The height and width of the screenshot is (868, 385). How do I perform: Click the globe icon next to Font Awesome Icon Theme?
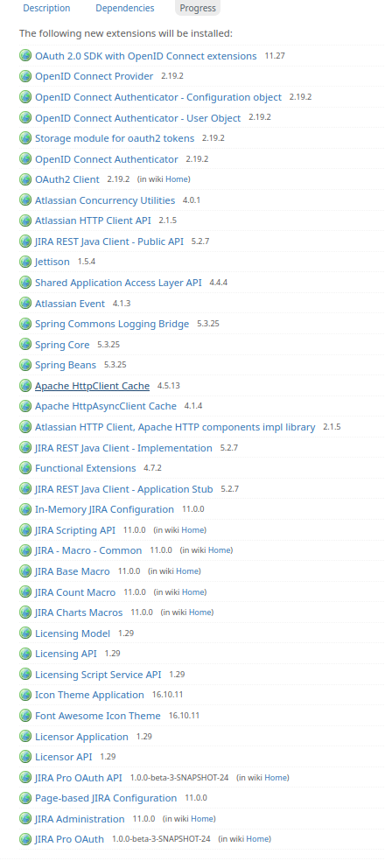tap(25, 716)
